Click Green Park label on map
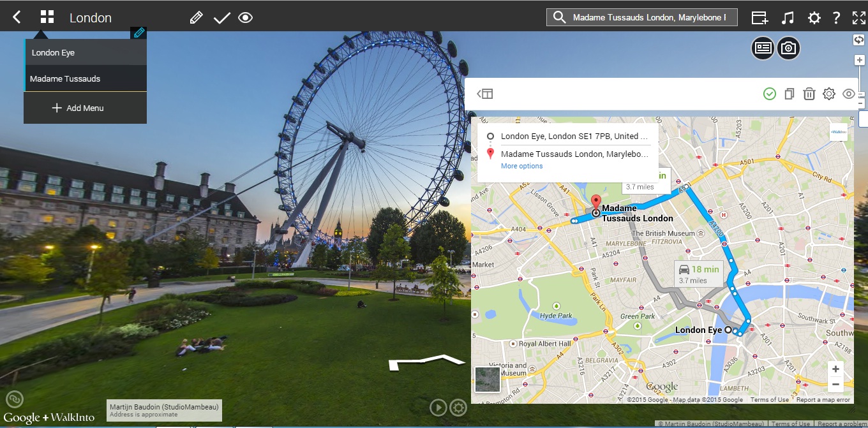Screen dimensions: 868x428 638,316
